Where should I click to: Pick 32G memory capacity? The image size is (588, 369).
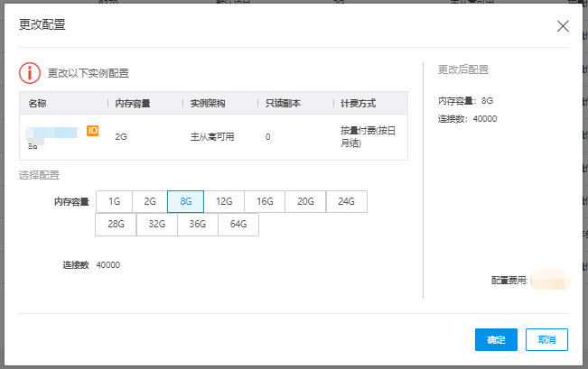[x=157, y=225]
